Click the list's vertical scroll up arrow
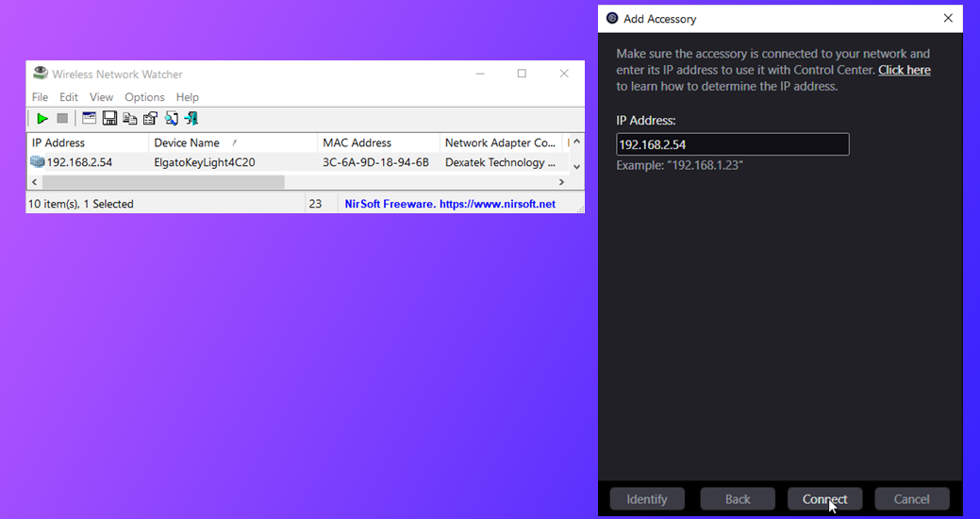980x519 pixels. [577, 142]
